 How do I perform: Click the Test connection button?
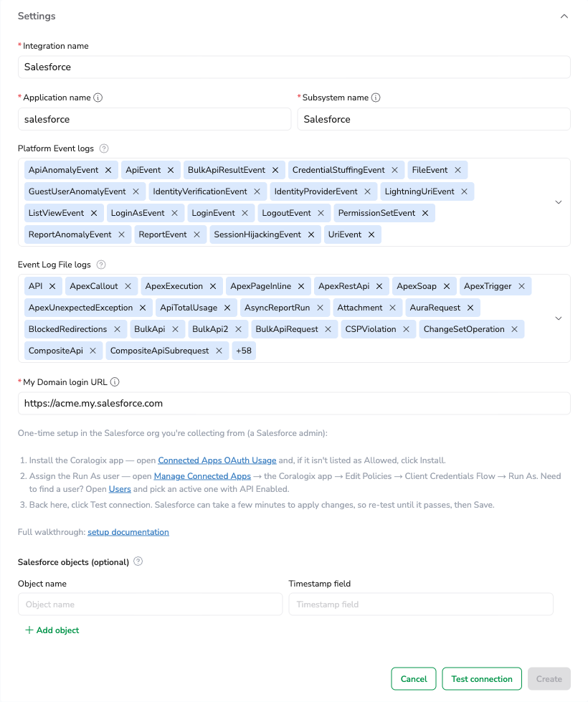(x=482, y=679)
